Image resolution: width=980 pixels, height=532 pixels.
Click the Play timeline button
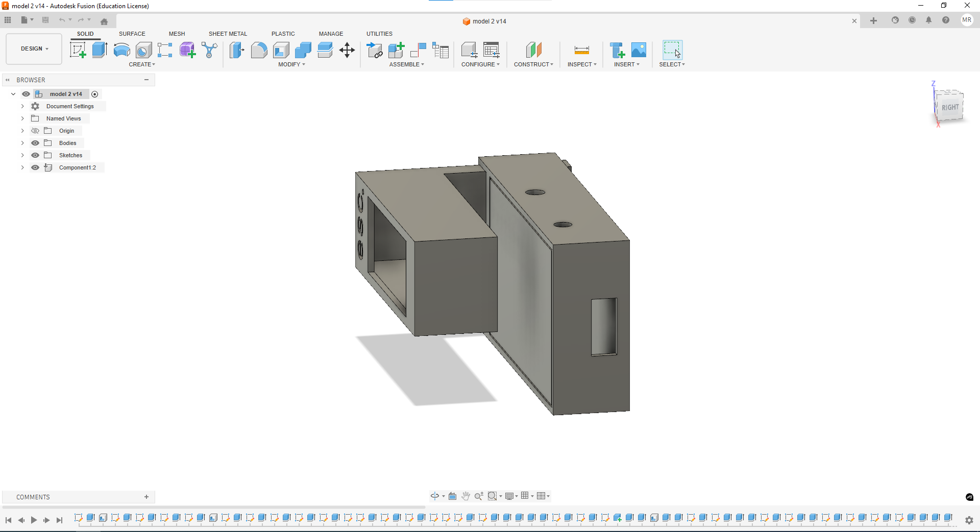click(34, 520)
